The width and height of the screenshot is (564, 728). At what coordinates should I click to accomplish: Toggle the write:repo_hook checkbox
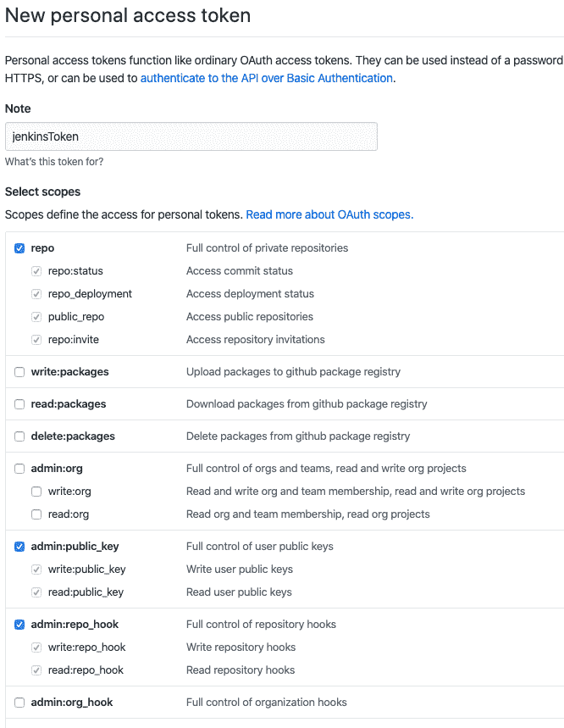pyautogui.click(x=36, y=647)
